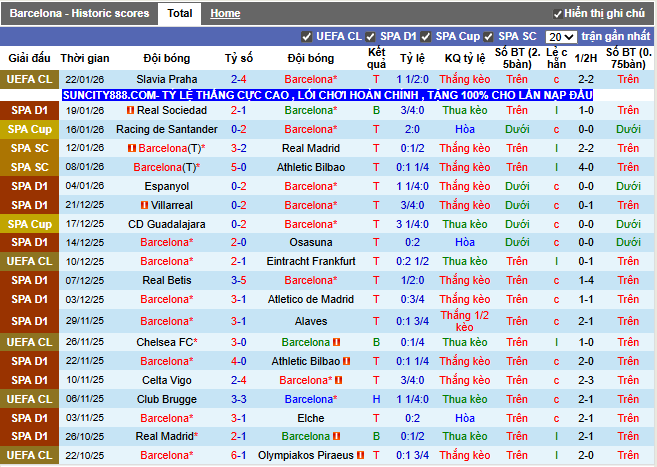Click SPA Cup label dated 17/12/25
This screenshot has height=467, width=657.
(x=29, y=224)
